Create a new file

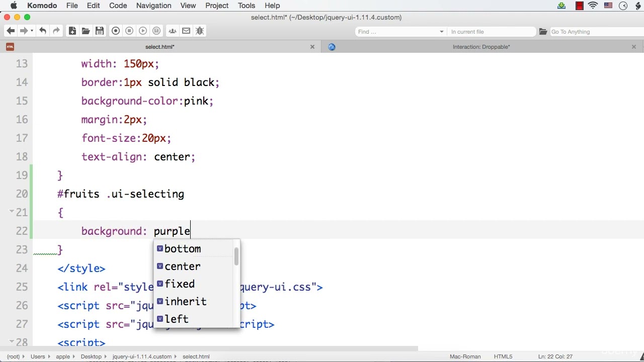[x=72, y=31]
